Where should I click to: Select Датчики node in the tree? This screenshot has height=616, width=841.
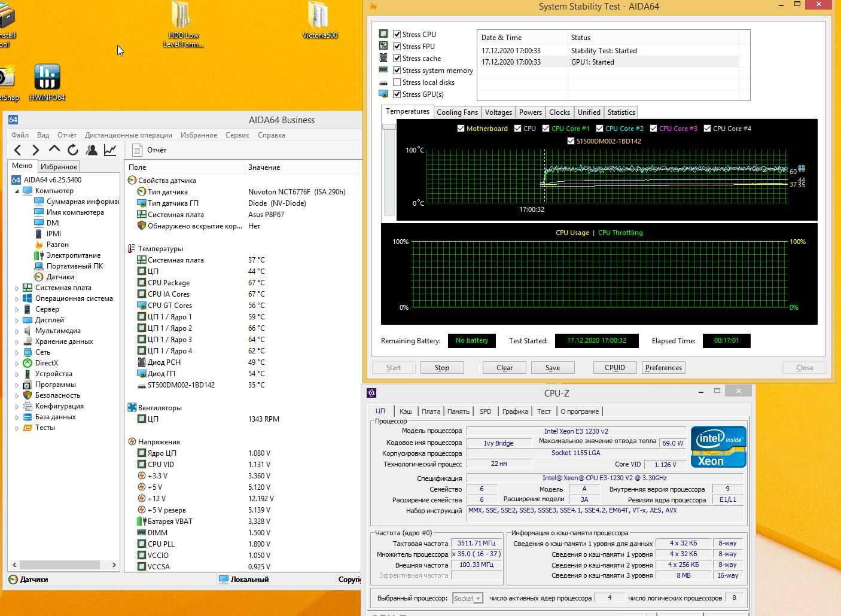click(60, 277)
